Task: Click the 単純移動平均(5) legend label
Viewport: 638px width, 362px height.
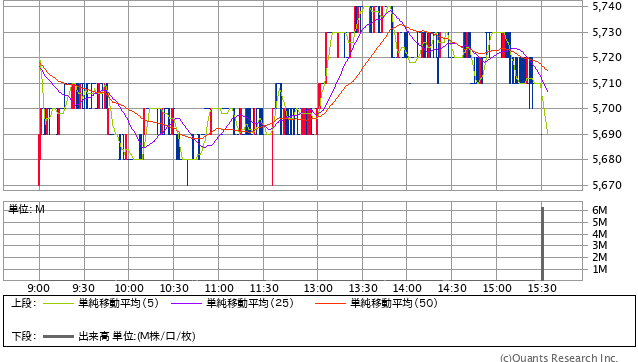Action: pyautogui.click(x=118, y=303)
